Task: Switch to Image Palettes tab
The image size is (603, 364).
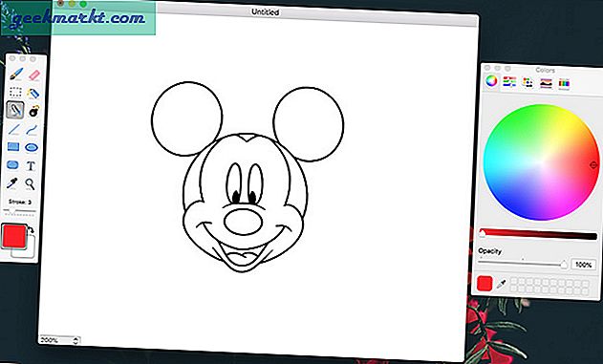Action: [546, 82]
